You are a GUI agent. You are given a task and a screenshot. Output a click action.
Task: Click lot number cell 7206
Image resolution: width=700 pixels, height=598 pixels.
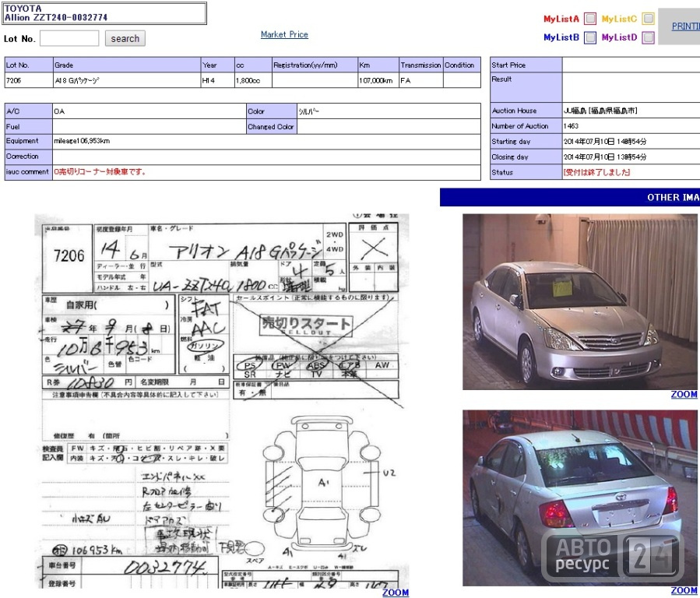(x=29, y=80)
